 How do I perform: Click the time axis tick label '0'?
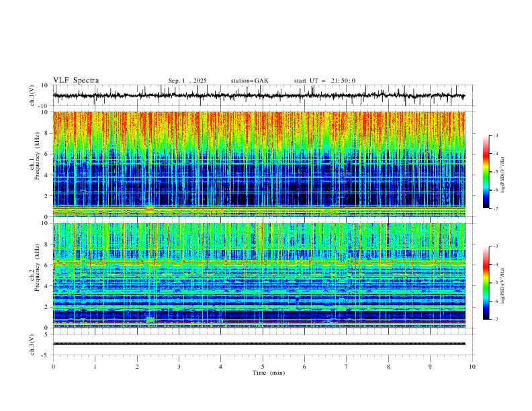pyautogui.click(x=53, y=367)
